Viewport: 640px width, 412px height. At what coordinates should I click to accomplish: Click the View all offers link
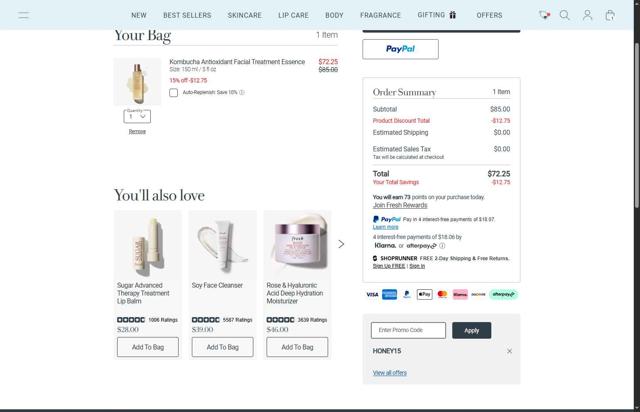[390, 373]
